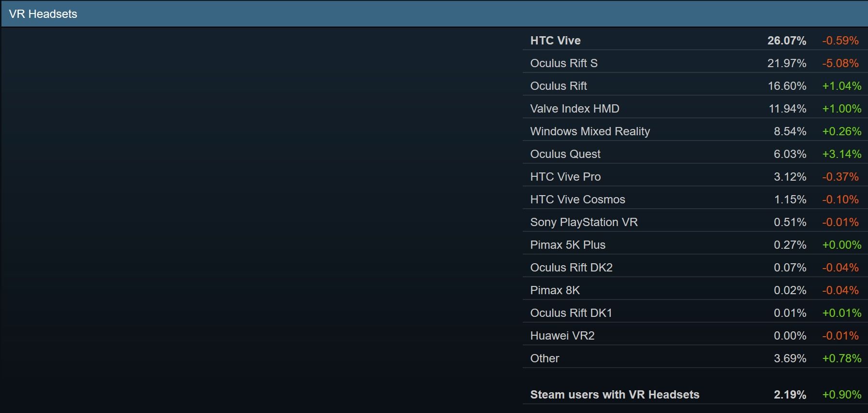Click the Oculus Rift S entry
Screen dimensions: 868x413
click(x=563, y=63)
